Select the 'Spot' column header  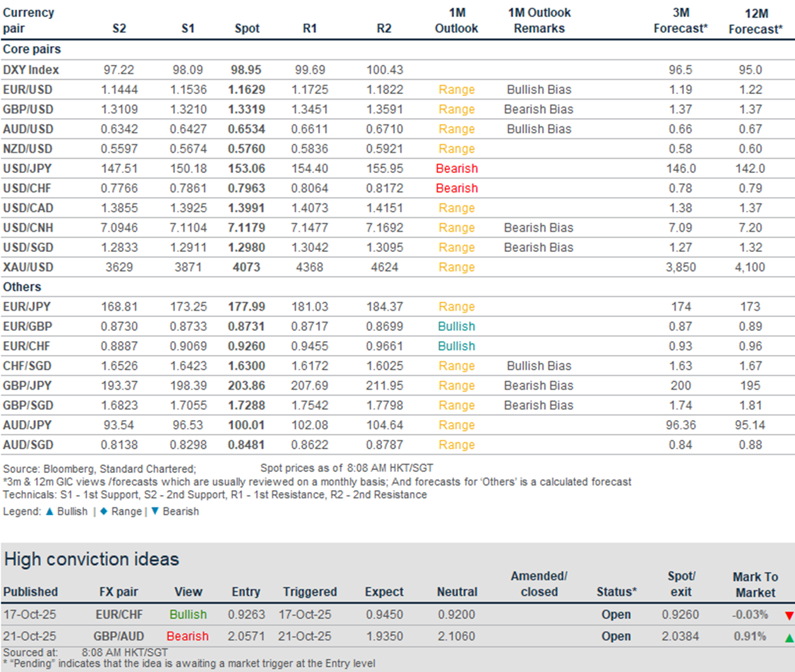tap(247, 28)
